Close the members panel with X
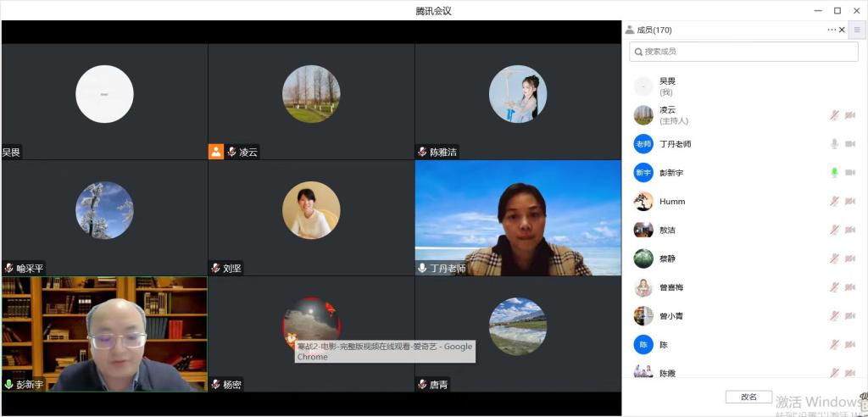Image resolution: width=868 pixels, height=417 pixels. (842, 30)
